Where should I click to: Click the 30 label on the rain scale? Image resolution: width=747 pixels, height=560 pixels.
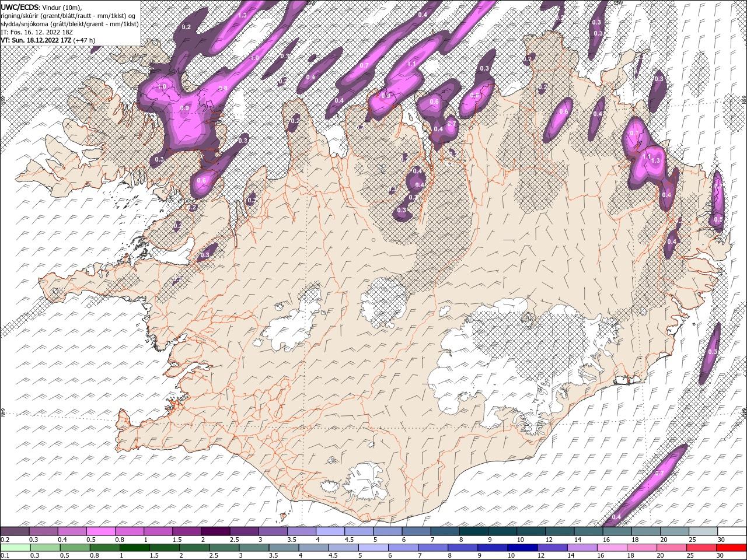[x=719, y=555]
